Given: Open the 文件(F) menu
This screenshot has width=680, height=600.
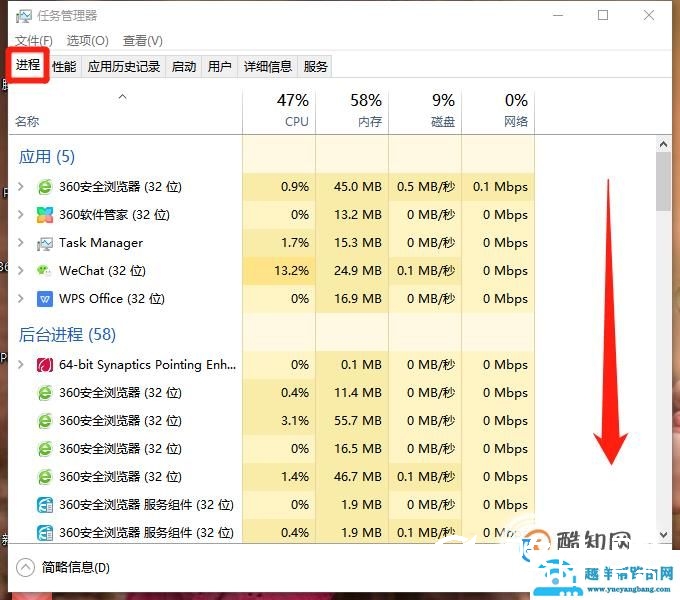Looking at the screenshot, I should tap(34, 41).
